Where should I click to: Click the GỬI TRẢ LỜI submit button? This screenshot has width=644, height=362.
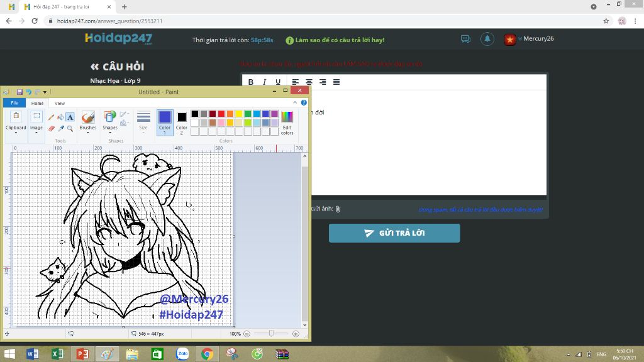(394, 233)
